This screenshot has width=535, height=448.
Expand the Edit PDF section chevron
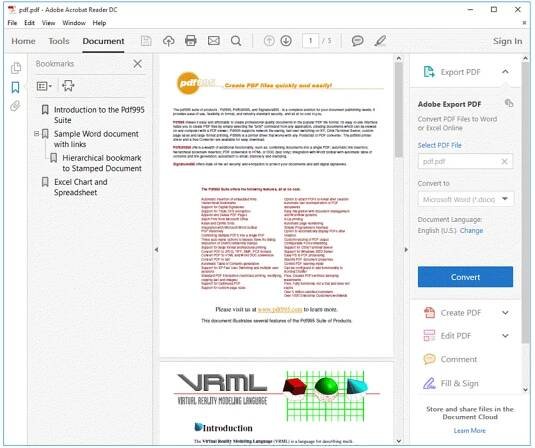pos(505,336)
